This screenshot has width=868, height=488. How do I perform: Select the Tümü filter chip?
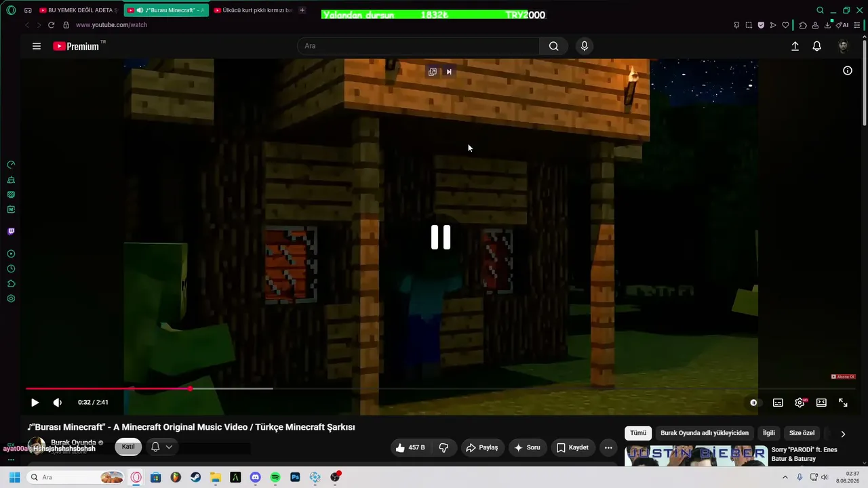(x=638, y=433)
